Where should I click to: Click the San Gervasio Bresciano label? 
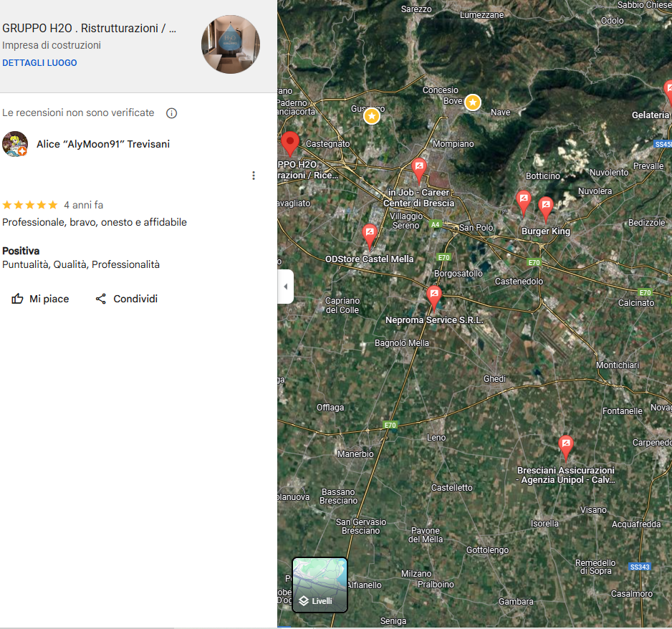tap(361, 527)
